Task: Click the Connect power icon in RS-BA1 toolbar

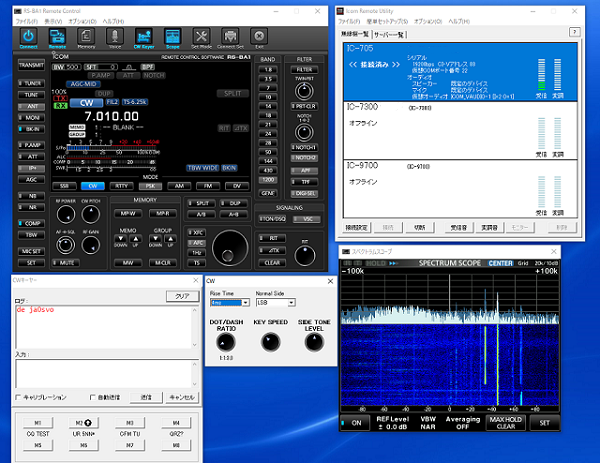Action: [28, 37]
